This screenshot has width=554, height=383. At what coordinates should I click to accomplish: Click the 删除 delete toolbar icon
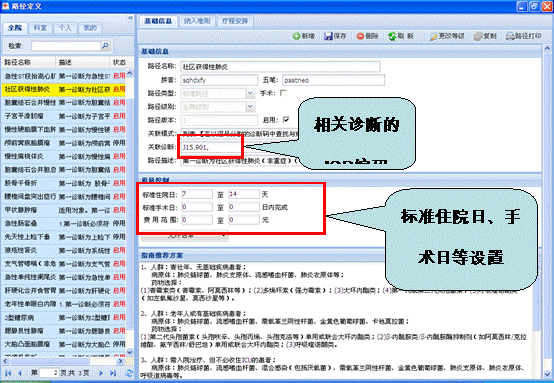coord(360,36)
